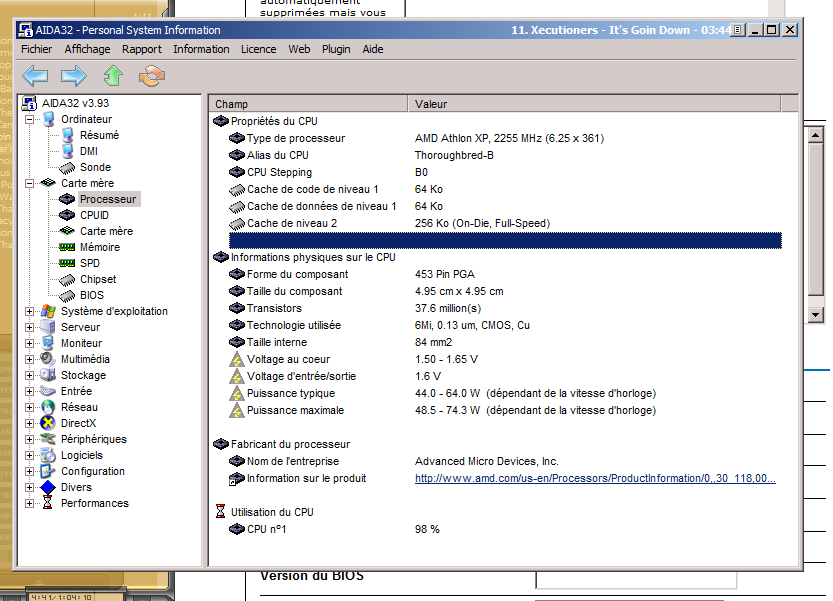Click the blue diamond Divers icon
Image resolution: width=833 pixels, height=601 pixels.
[48, 487]
